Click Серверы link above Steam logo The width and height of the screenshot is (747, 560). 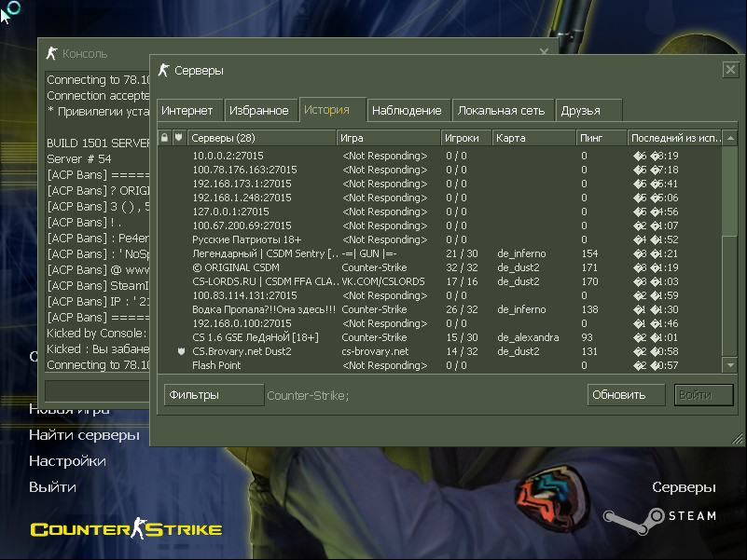click(x=684, y=487)
